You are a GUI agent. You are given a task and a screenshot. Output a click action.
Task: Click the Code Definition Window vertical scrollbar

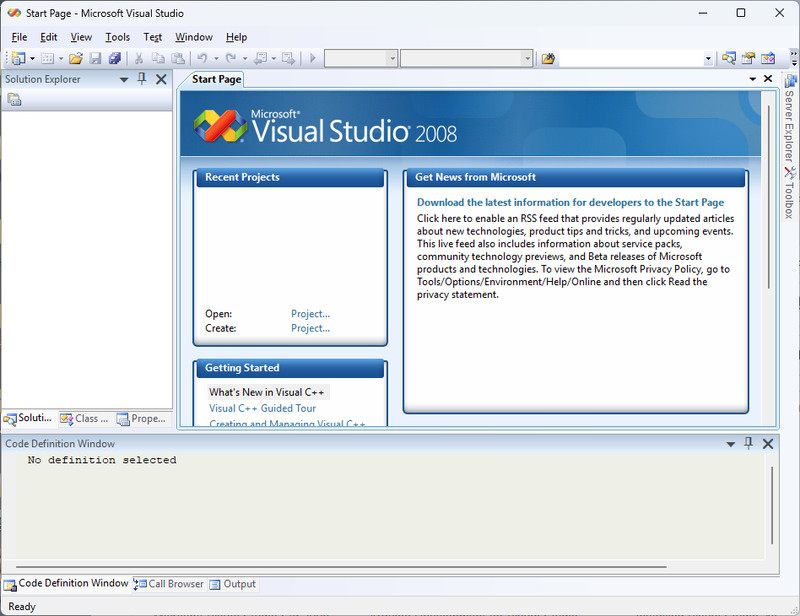click(772, 505)
